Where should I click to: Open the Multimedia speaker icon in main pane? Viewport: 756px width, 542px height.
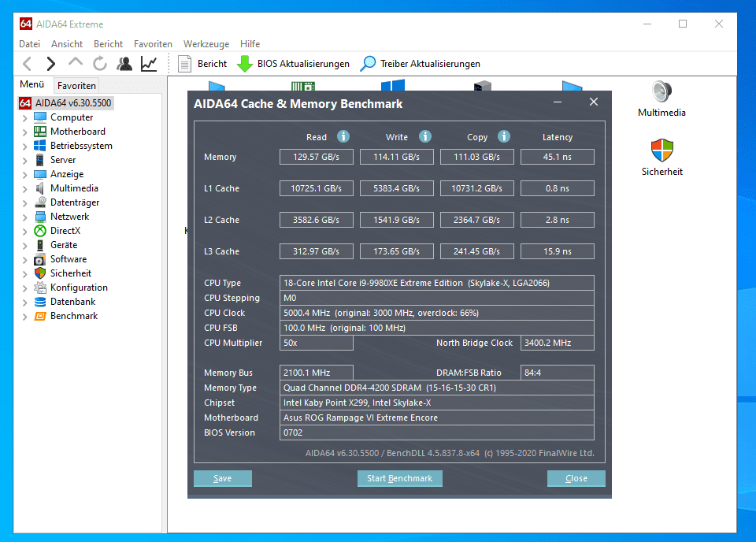661,91
